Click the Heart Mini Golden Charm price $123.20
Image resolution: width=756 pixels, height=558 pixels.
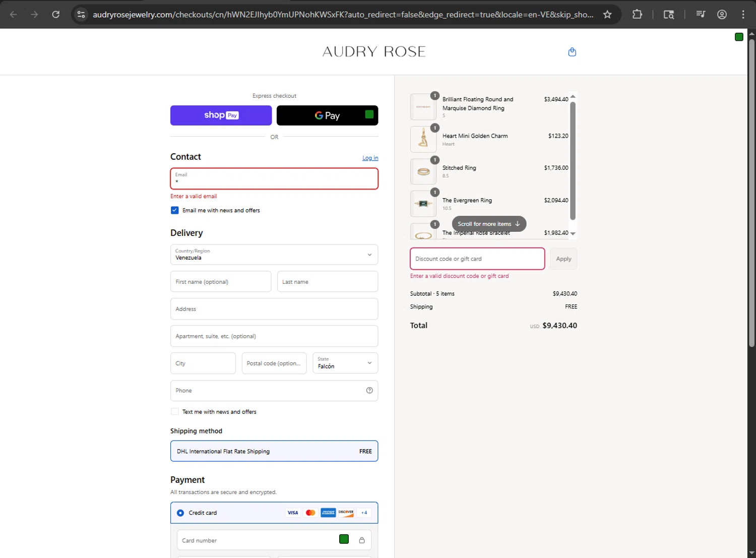[x=558, y=136]
